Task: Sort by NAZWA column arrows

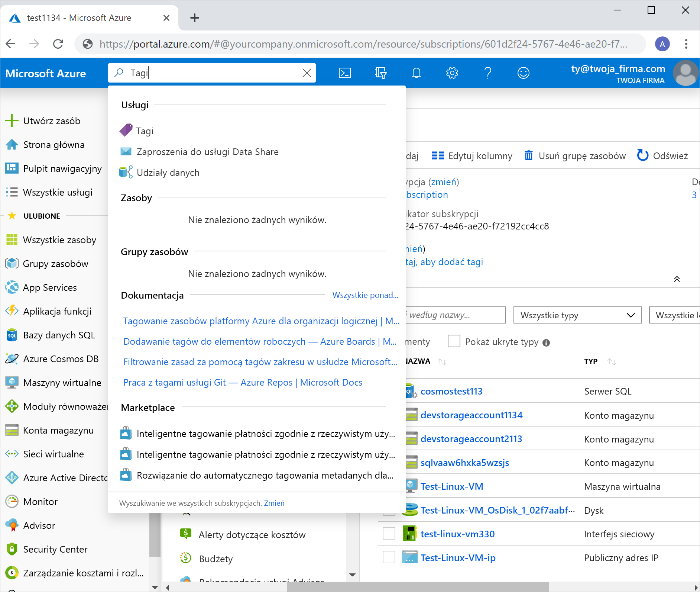Action: 442,361
